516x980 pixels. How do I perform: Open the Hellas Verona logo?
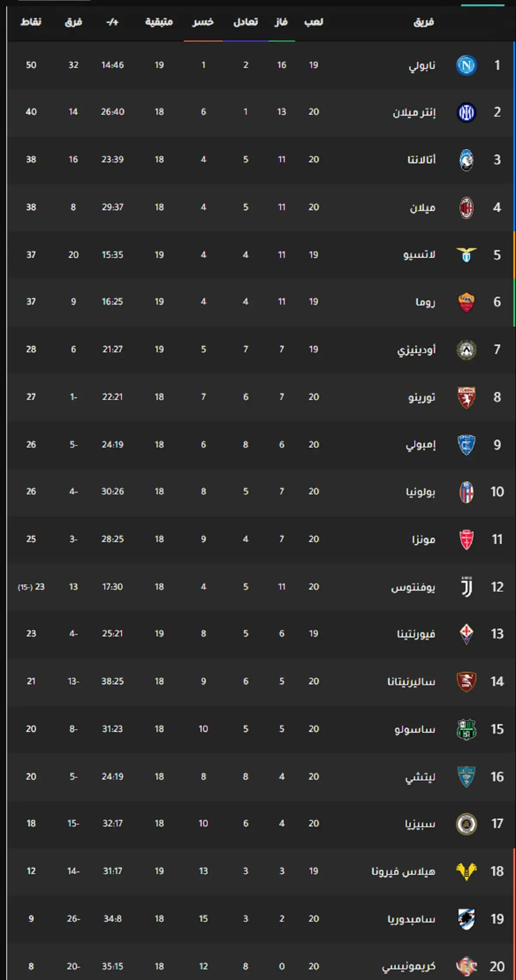pyautogui.click(x=467, y=871)
